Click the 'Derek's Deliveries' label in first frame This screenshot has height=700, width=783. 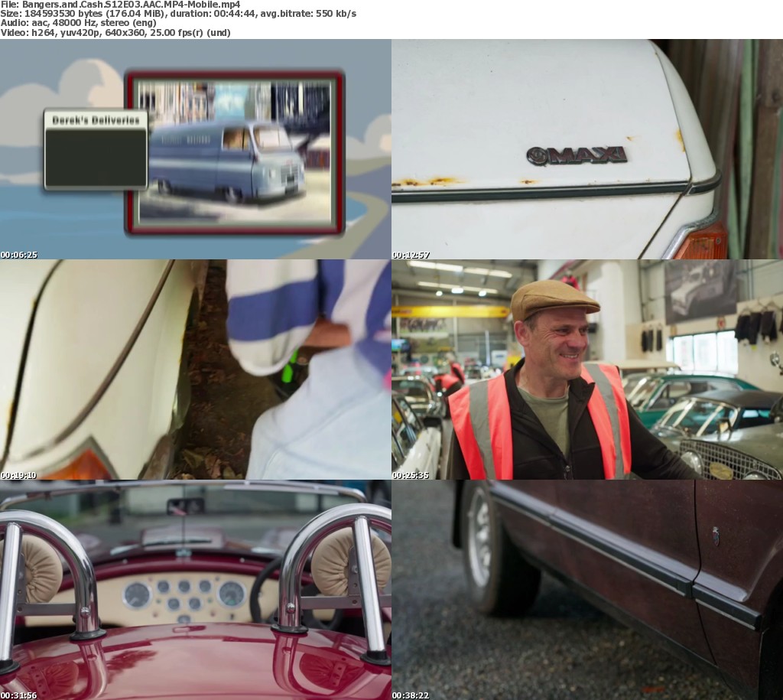coord(96,120)
